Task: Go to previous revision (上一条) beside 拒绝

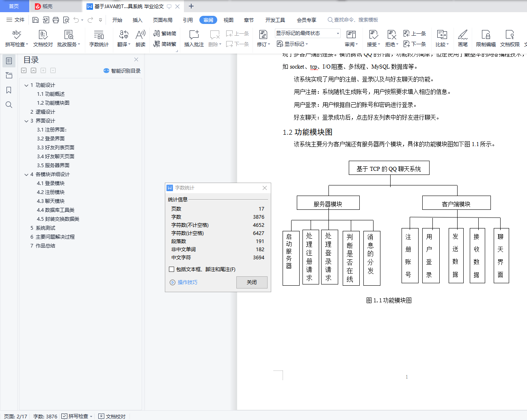Action: pos(415,34)
